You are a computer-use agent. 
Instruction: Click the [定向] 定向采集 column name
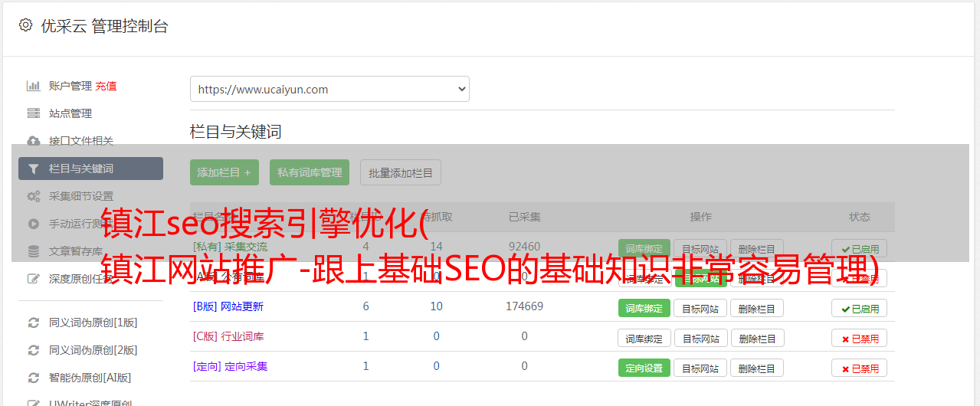point(231,366)
